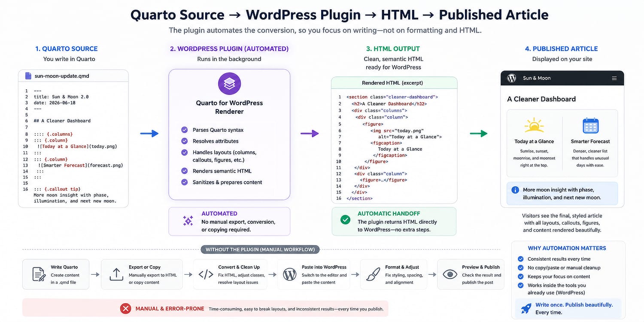Screen dimensions: 644x322
Task: Open the hamburger menu in the Sun & Moon header
Action: (614, 78)
